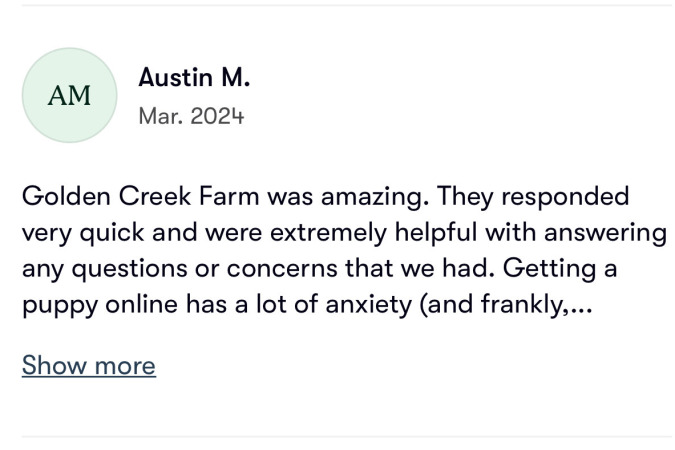Expand the review with Show more
The width and height of the screenshot is (675, 450).
coord(88,365)
